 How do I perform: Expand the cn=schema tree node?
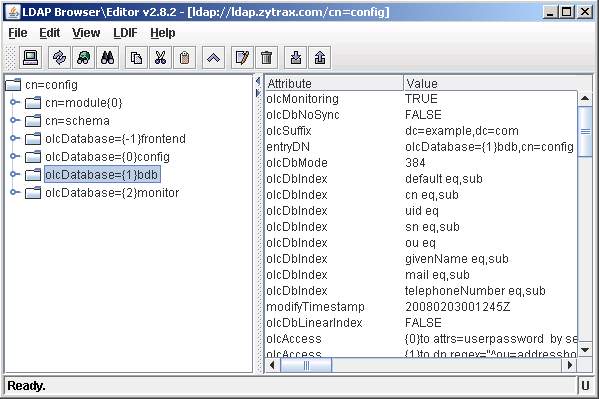[15, 120]
